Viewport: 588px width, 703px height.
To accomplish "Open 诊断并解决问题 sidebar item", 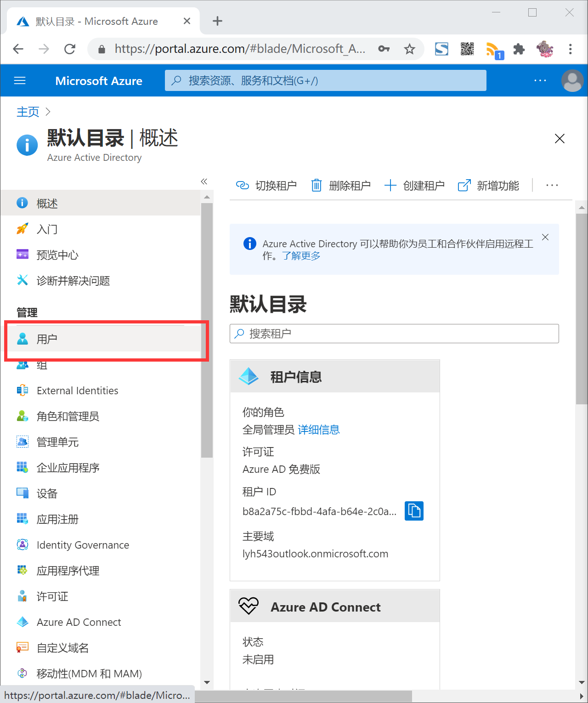I will pos(101,280).
